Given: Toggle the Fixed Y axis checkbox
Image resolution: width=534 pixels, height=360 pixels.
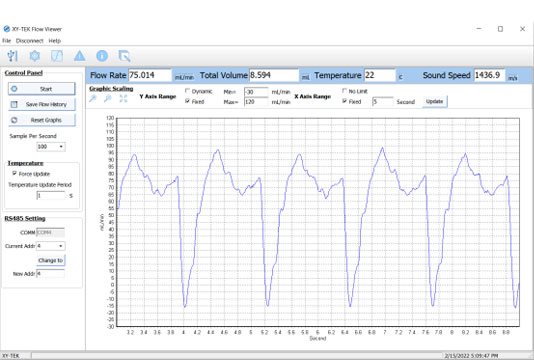Looking at the screenshot, I should [x=187, y=101].
